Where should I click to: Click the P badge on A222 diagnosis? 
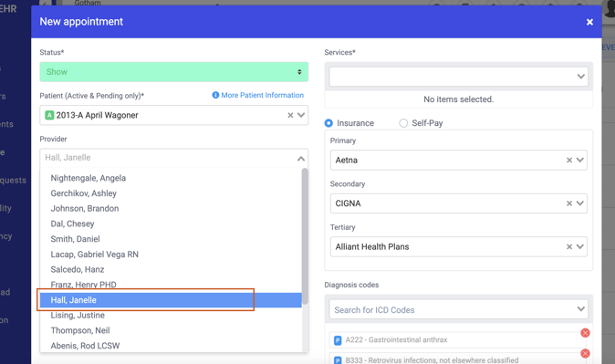pyautogui.click(x=338, y=340)
